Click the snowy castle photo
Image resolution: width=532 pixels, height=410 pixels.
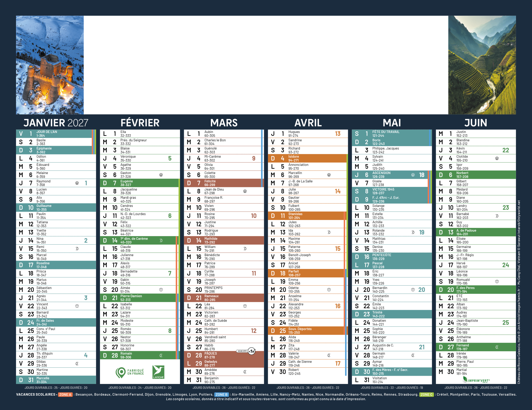point(50,65)
